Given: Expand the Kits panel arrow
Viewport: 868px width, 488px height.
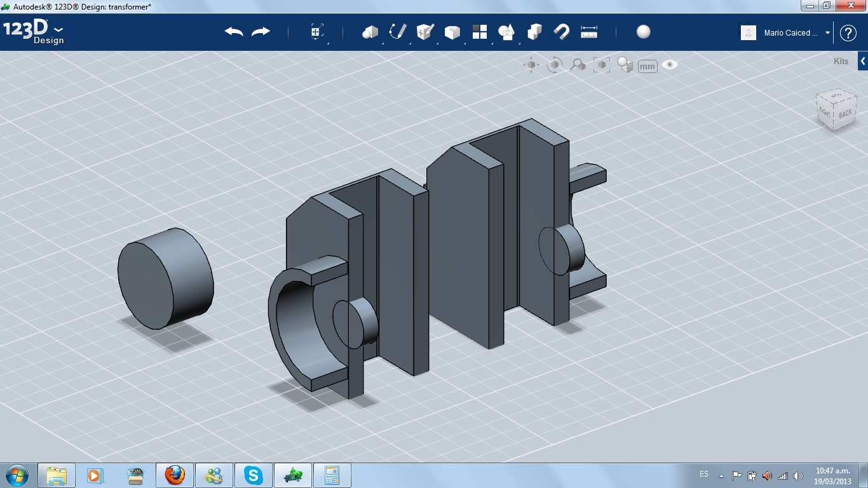Looking at the screenshot, I should [x=863, y=61].
